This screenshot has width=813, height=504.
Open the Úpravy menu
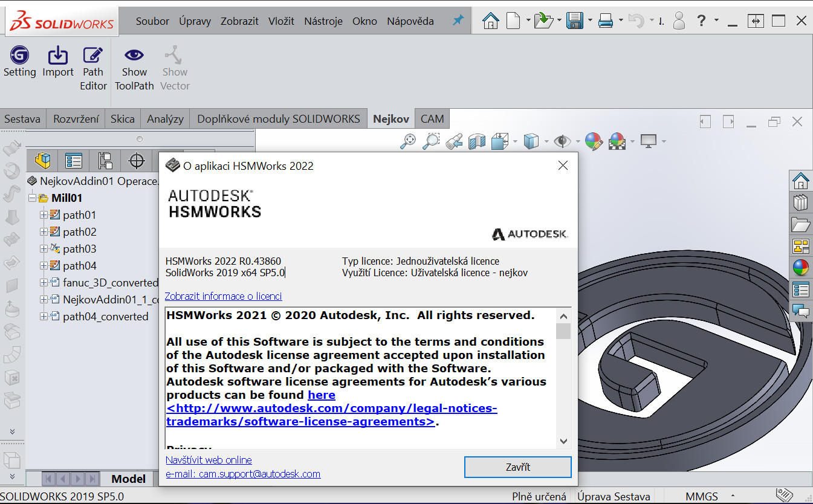coord(195,21)
